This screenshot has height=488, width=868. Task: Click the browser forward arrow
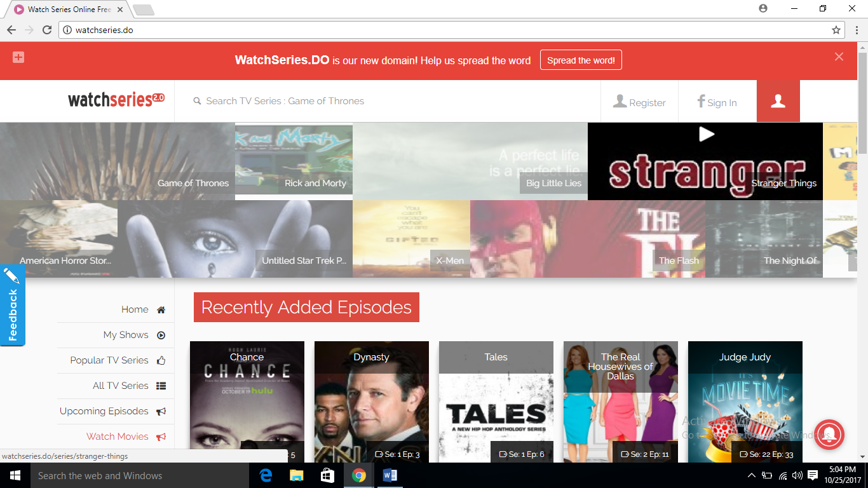tap(29, 30)
